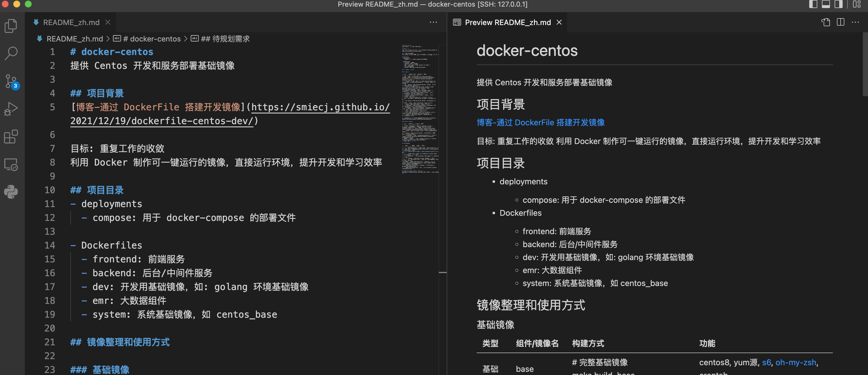The width and height of the screenshot is (868, 375).
Task: Open the Python view in activity bar
Action: pyautogui.click(x=11, y=192)
